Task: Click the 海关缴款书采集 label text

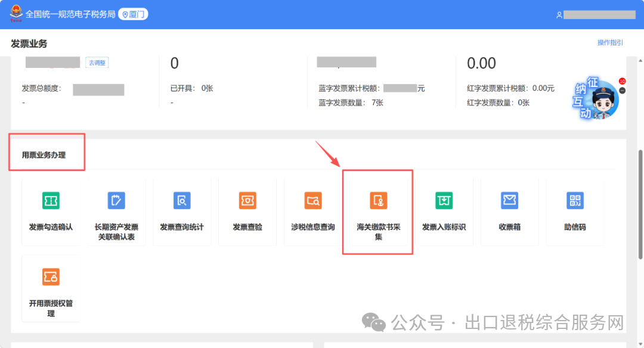Action: [x=378, y=232]
